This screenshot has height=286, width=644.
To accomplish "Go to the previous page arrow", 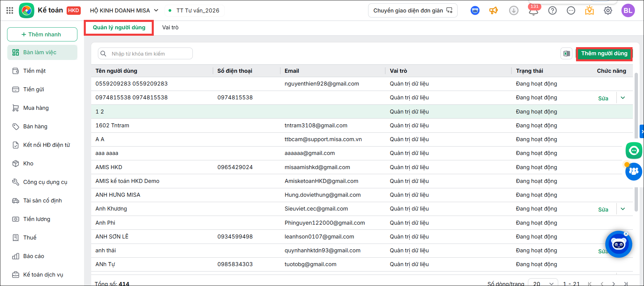I will pos(602,284).
